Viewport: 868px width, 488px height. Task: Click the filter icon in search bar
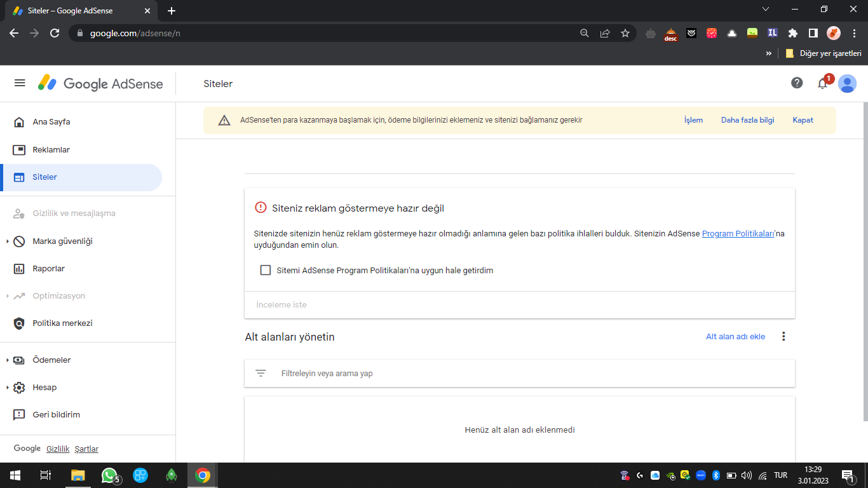point(261,374)
